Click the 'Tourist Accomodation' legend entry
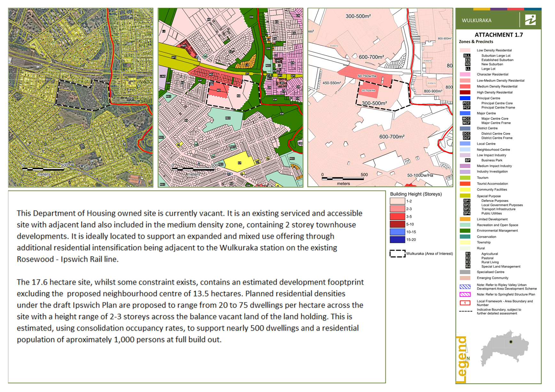 492,184
